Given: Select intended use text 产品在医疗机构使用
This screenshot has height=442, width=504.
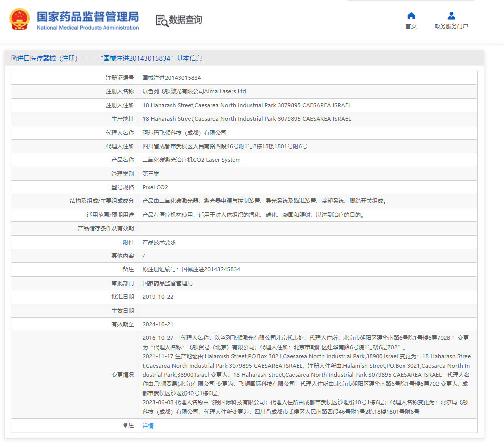Looking at the screenshot, I should 254,215.
